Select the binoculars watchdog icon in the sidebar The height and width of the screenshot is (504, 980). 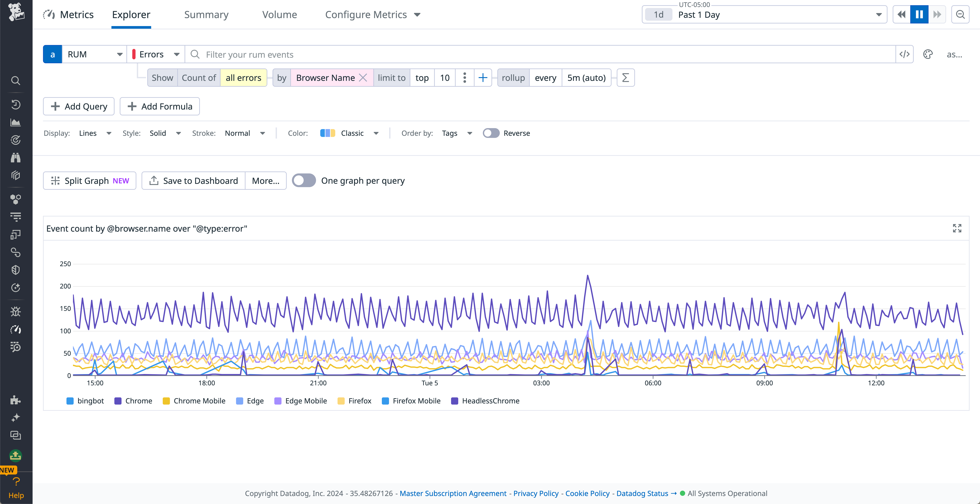coord(16,158)
